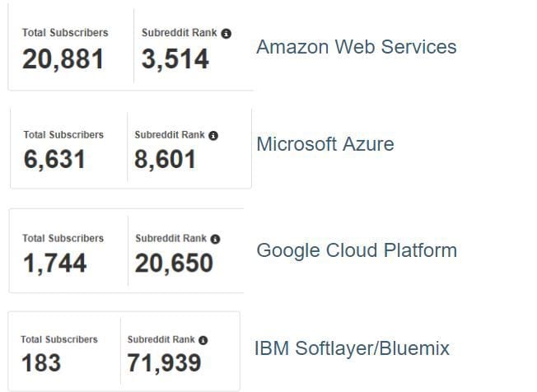Click the 8,601 subreddit rank value
537x392 pixels.
click(165, 160)
